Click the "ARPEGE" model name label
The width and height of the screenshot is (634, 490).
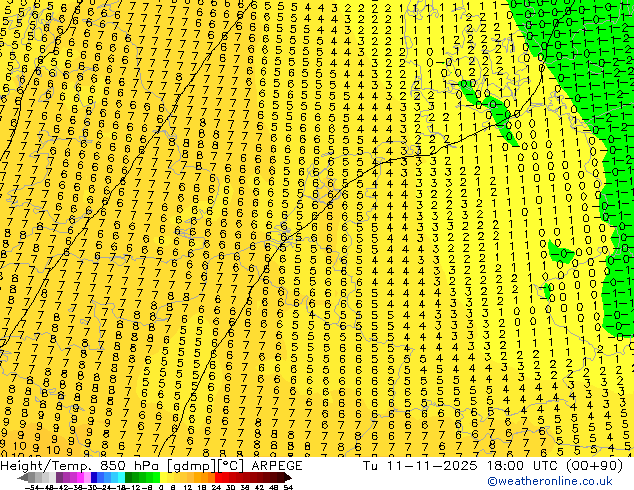point(277,465)
